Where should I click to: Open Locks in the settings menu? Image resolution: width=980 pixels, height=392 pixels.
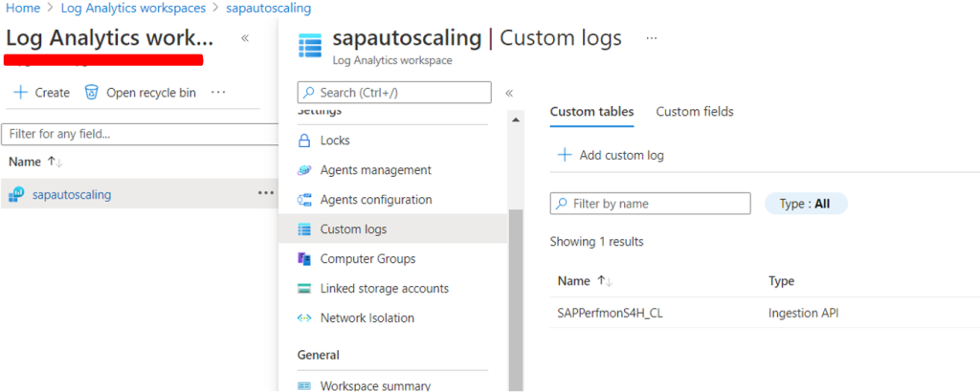point(335,141)
